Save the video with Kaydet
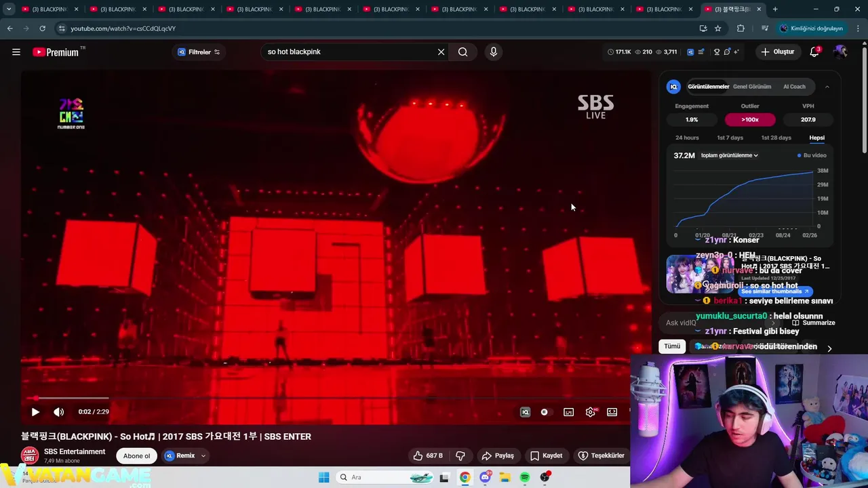This screenshot has height=488, width=868. [547, 455]
